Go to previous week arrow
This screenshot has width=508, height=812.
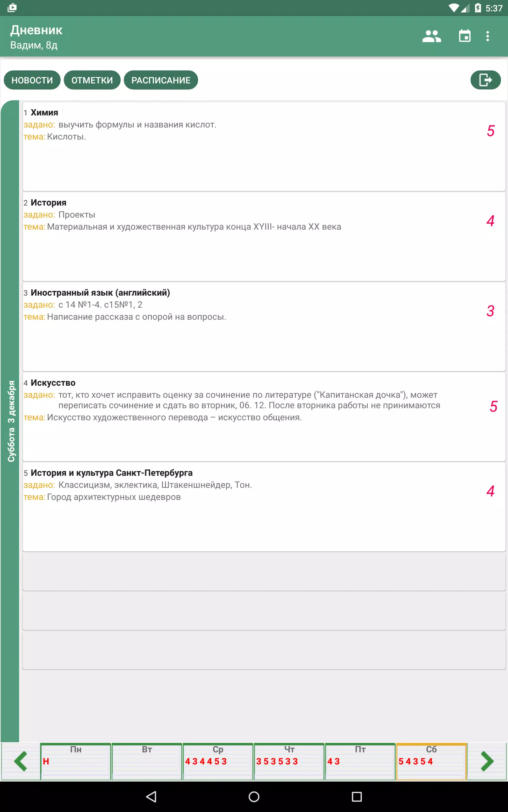click(21, 761)
